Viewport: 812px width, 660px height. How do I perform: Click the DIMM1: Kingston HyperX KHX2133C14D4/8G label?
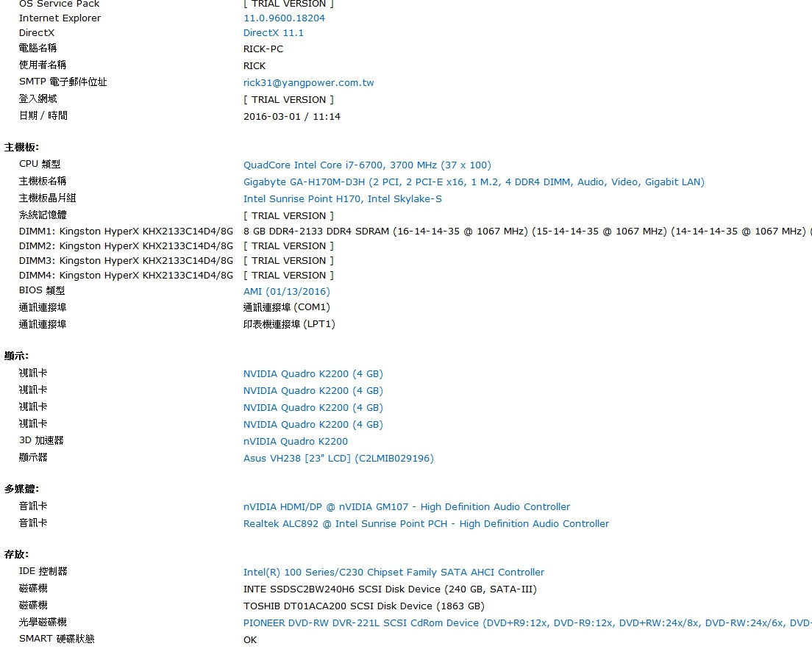pyautogui.click(x=126, y=232)
